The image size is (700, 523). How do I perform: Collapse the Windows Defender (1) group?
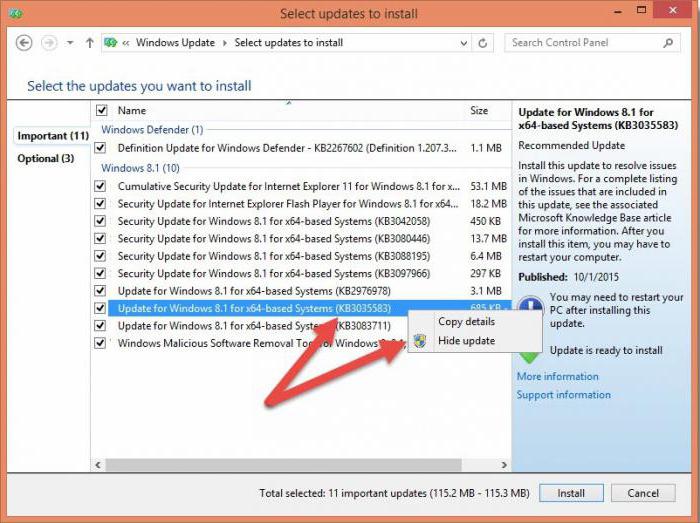coord(152,130)
